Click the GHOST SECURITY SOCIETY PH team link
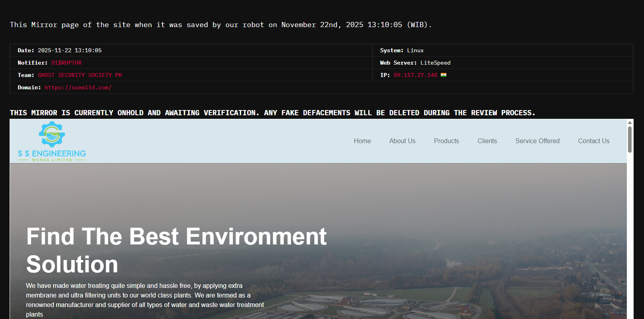The height and width of the screenshot is (319, 644). point(80,75)
